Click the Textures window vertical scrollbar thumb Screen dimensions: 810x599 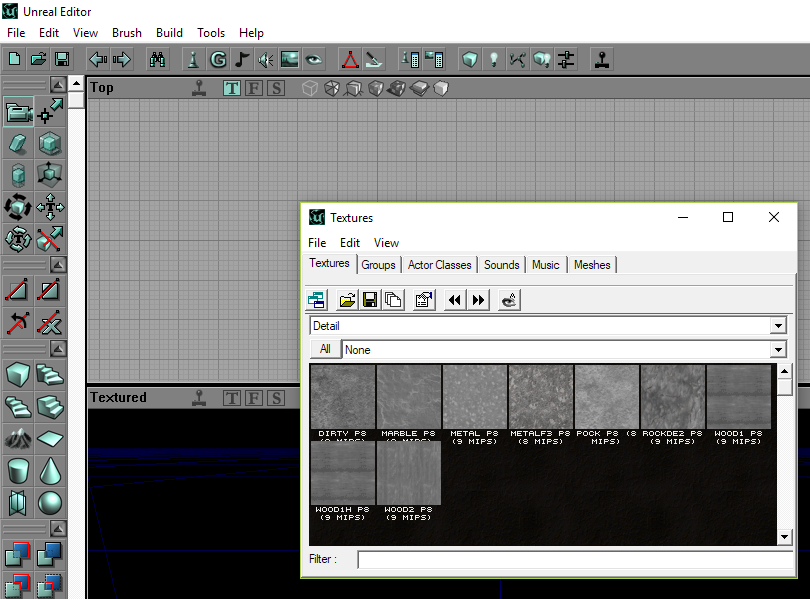click(784, 387)
